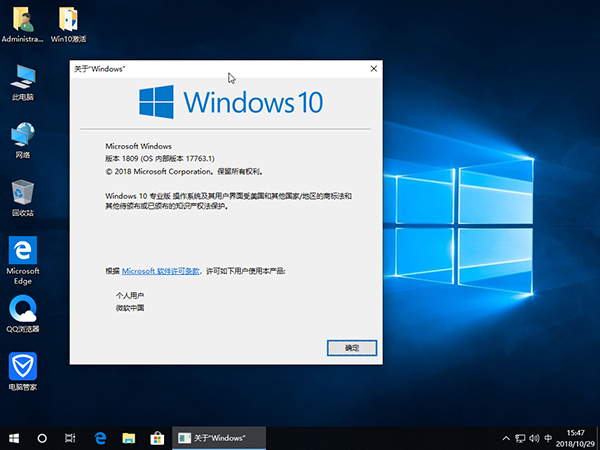Select the 回收站 recycle bin icon
Viewport: 600px width, 450px height.
tap(23, 198)
